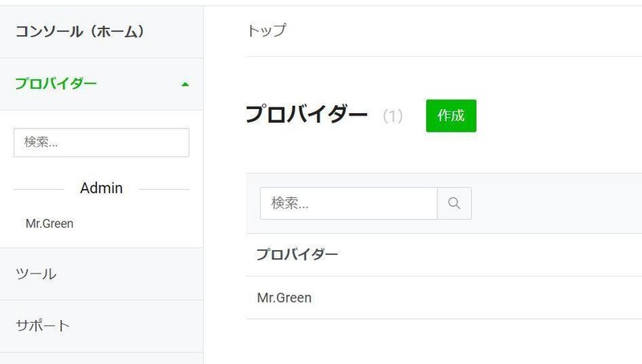Click the green 作成 button
This screenshot has height=364, width=642.
pos(451,115)
